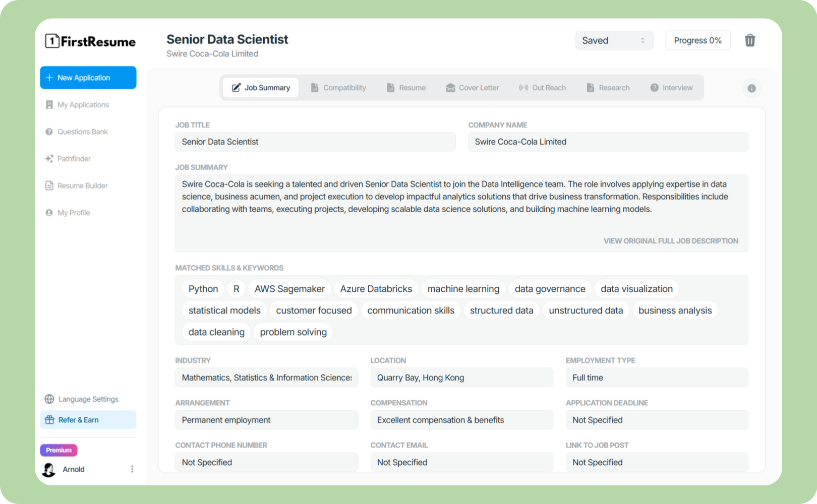The height and width of the screenshot is (504, 817).
Task: Edit the Compensation field
Action: [462, 420]
